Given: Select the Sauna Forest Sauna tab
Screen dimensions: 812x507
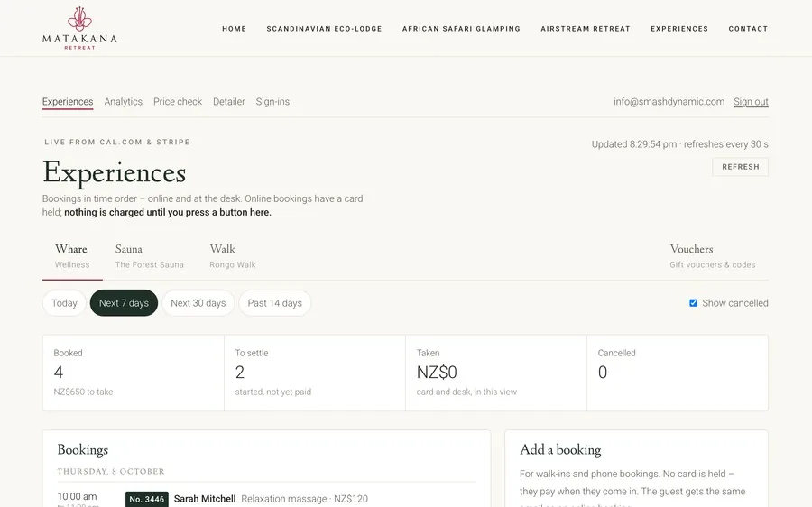Looking at the screenshot, I should pos(150,256).
